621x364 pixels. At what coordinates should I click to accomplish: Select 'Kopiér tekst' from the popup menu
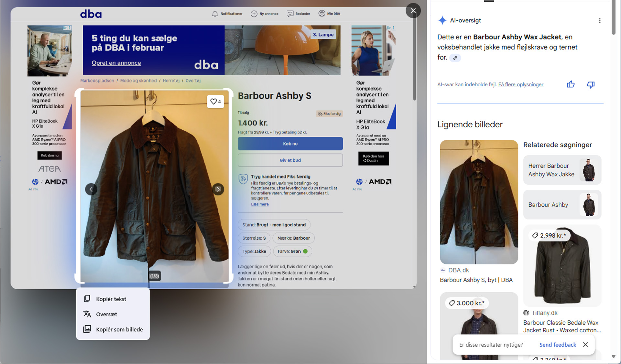pyautogui.click(x=111, y=299)
